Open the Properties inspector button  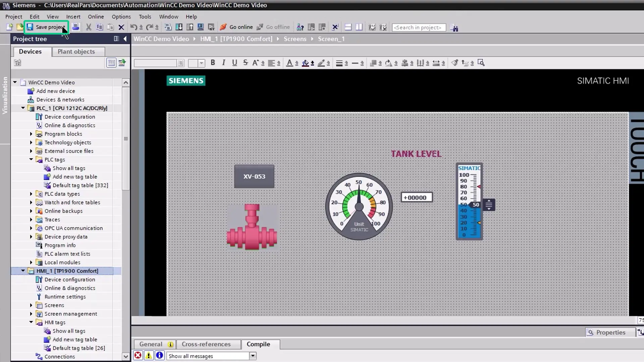[x=610, y=333]
